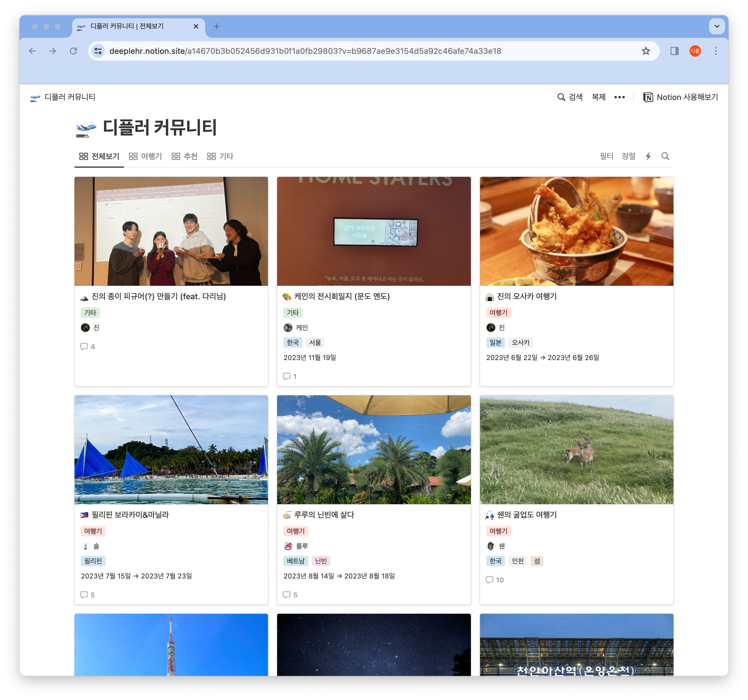Click the 필리핀 tag
The height and width of the screenshot is (700, 748).
coord(93,561)
